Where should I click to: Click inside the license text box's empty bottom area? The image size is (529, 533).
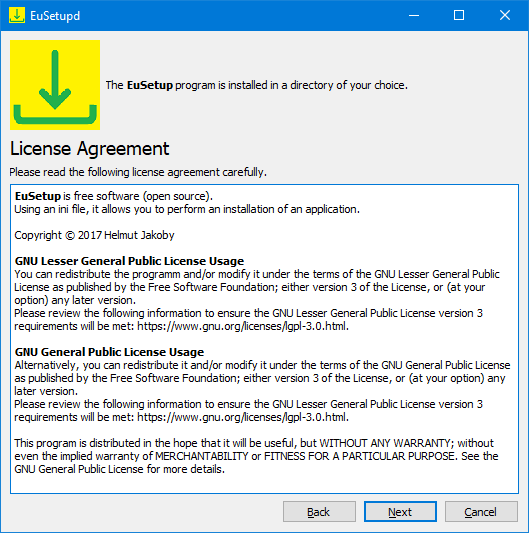tap(264, 484)
